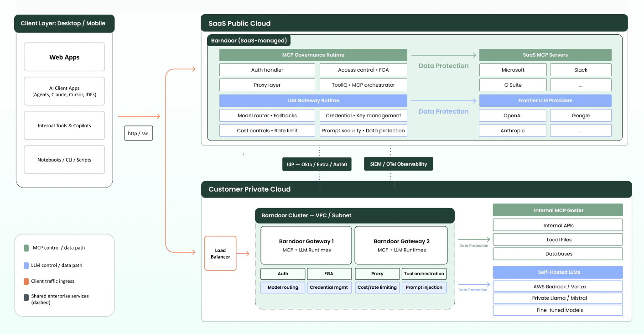The width and height of the screenshot is (644, 334).
Task: Select the Access control • FGA box
Action: click(x=364, y=70)
